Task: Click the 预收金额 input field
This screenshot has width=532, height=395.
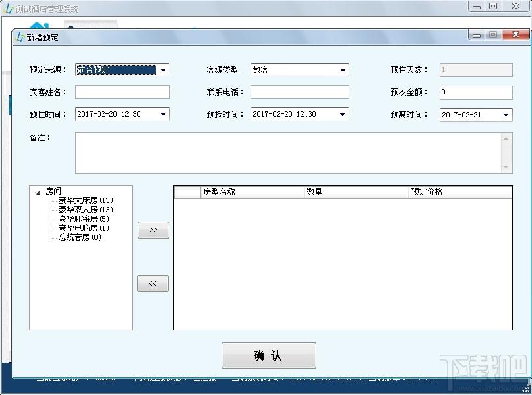Action: click(x=476, y=92)
